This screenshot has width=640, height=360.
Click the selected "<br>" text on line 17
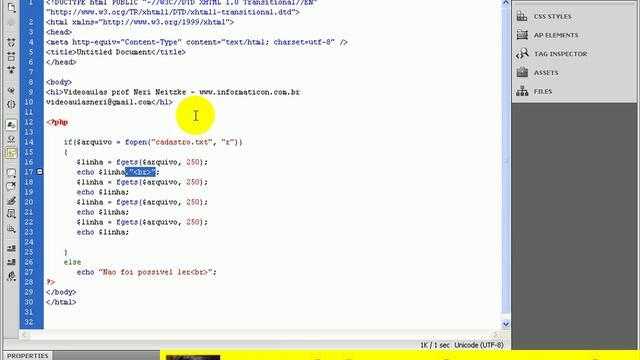tap(141, 172)
